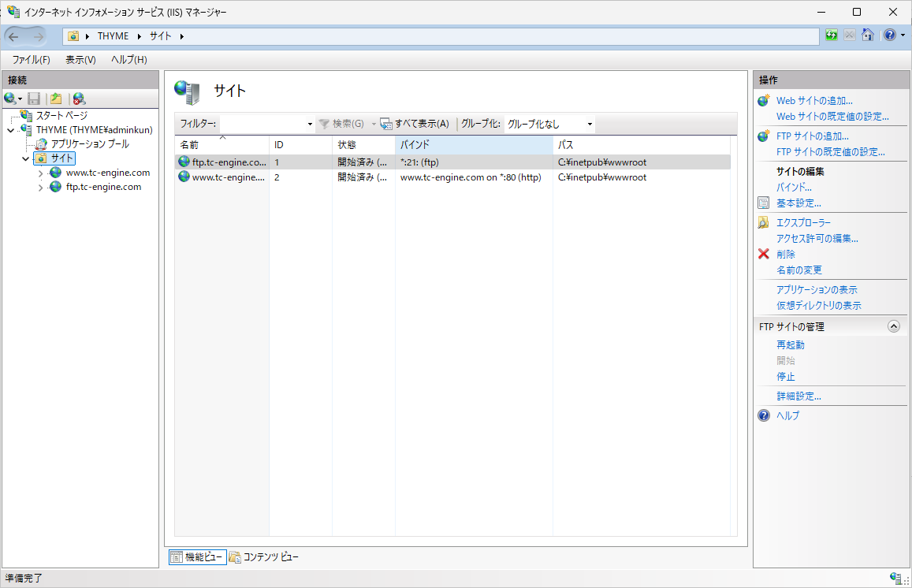The width and height of the screenshot is (912, 588).
Task: Open the filter field dropdown arrow
Action: (310, 124)
